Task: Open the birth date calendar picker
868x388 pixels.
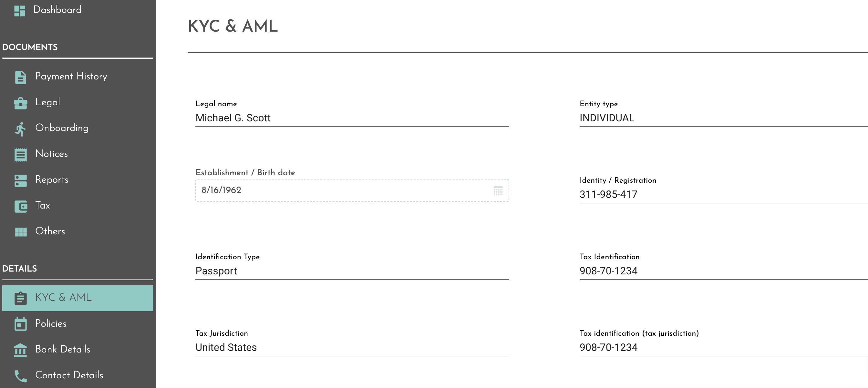Action: (x=498, y=191)
